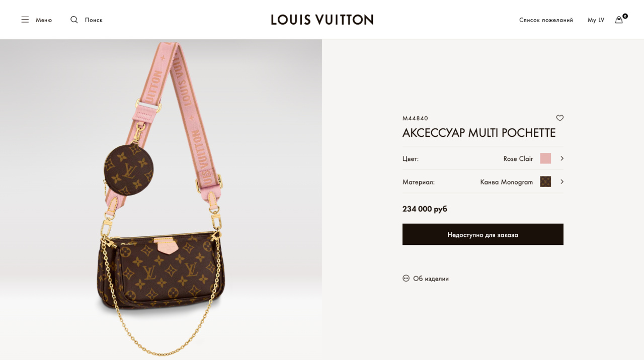The width and height of the screenshot is (644, 360).
Task: Click the zero badge on the cart
Action: tap(625, 16)
